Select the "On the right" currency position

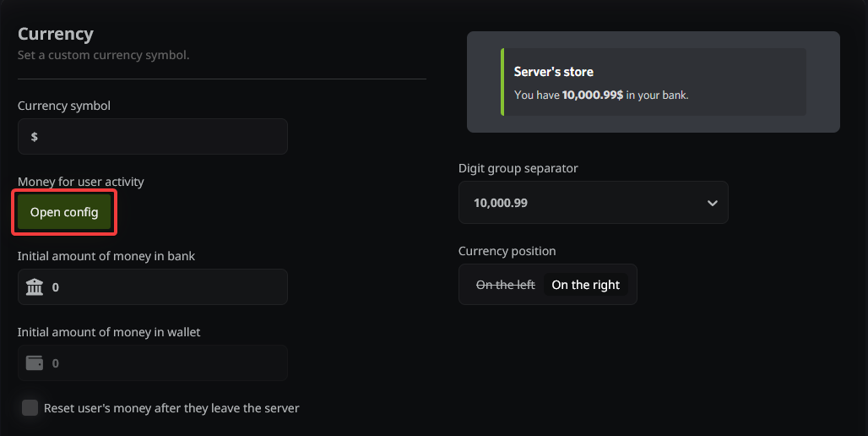tap(585, 285)
